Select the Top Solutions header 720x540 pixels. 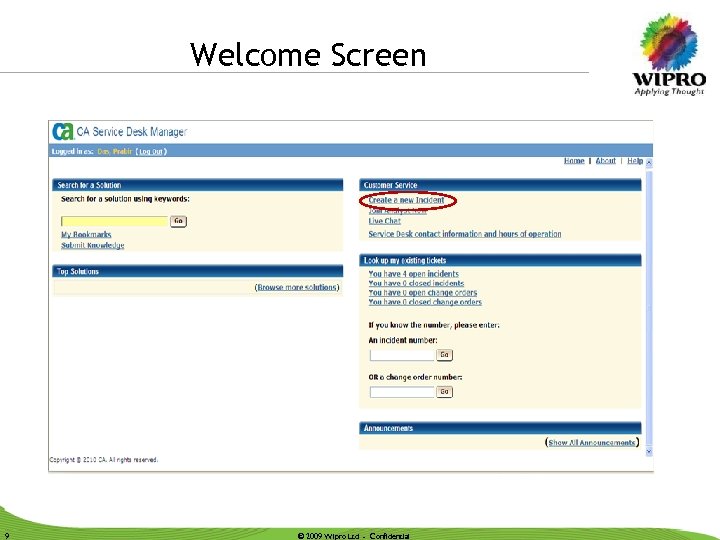coord(197,271)
